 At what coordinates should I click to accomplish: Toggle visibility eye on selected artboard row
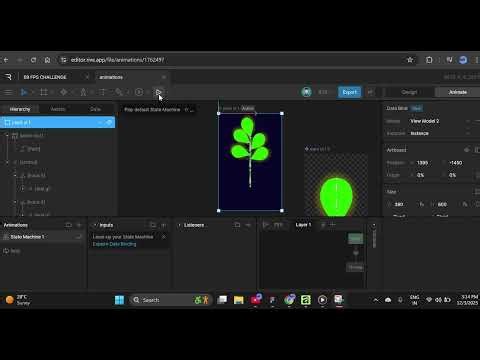click(109, 122)
